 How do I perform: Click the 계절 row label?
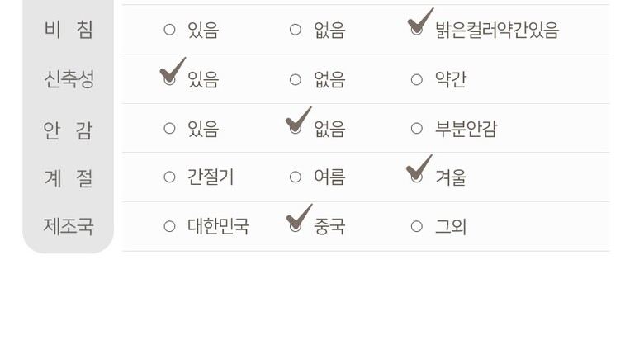pyautogui.click(x=69, y=177)
